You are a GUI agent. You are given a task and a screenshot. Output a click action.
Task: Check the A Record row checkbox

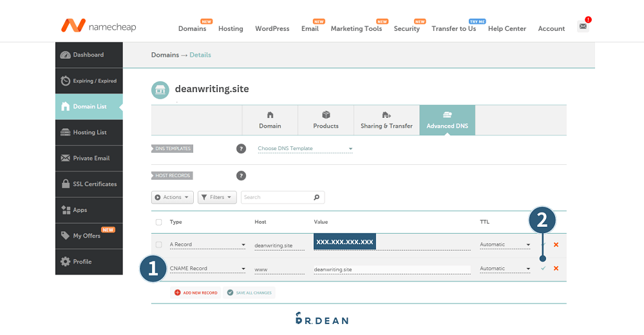click(x=159, y=245)
